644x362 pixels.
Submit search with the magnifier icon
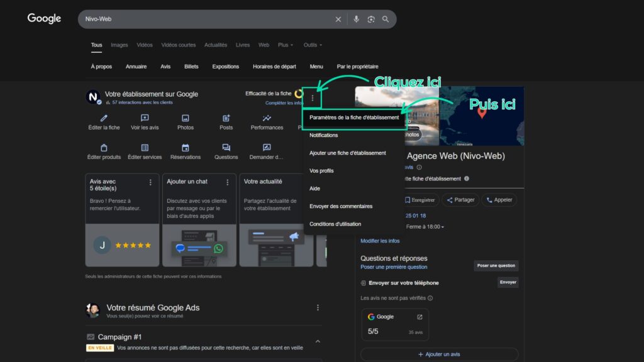tap(386, 19)
